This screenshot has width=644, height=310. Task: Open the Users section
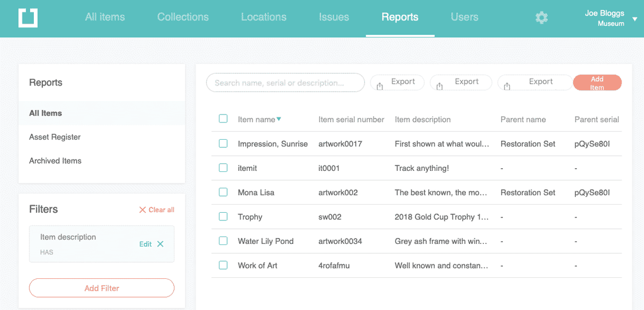(x=464, y=17)
